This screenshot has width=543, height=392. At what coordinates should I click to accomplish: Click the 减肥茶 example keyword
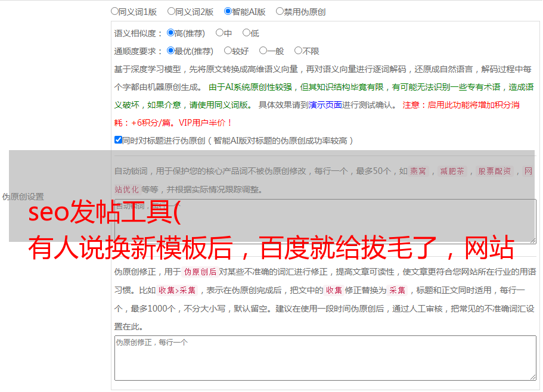(452, 171)
